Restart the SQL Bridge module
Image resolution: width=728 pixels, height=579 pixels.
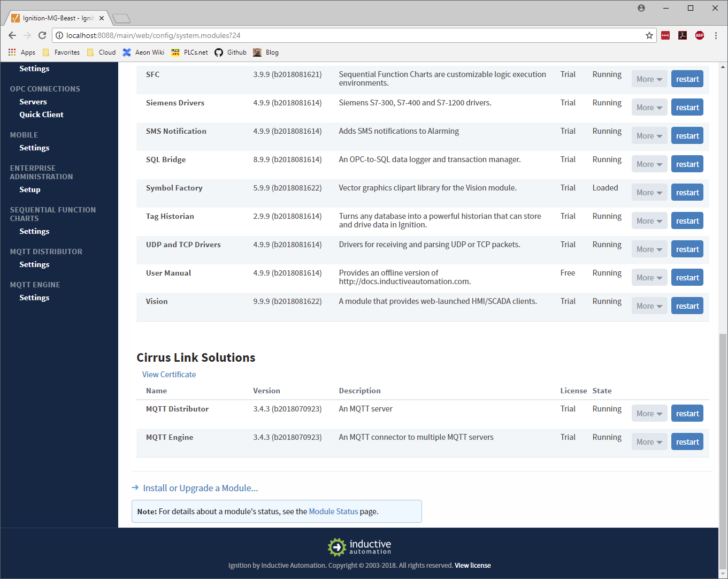[687, 164]
